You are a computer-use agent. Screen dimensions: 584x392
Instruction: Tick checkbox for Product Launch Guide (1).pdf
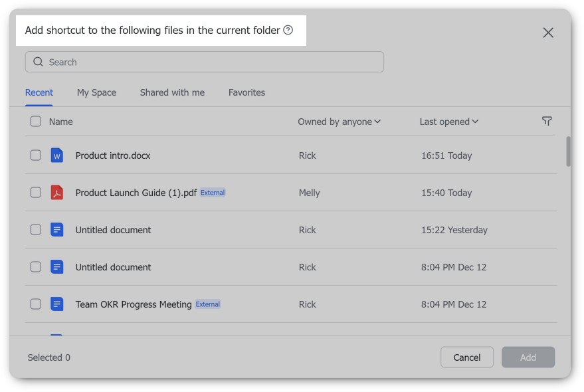coord(36,193)
